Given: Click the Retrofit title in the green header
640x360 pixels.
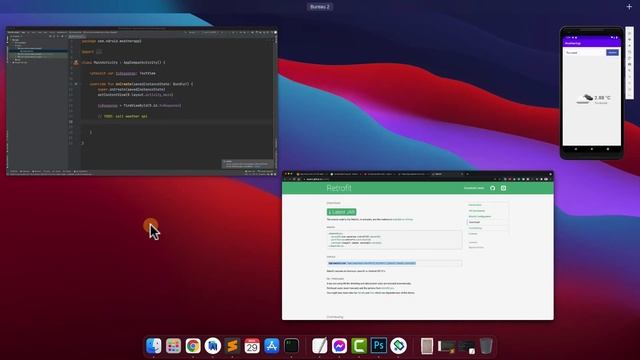Looking at the screenshot, I should pyautogui.click(x=339, y=188).
